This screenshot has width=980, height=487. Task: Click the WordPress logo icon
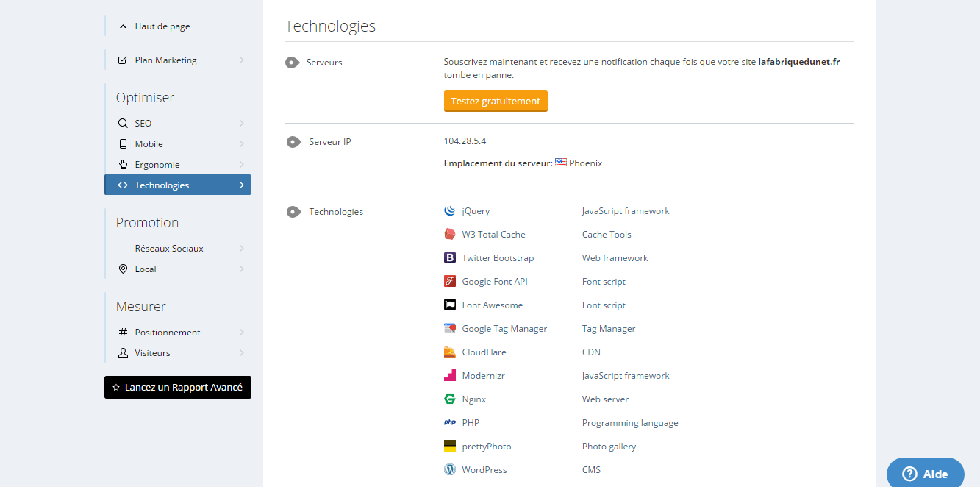click(450, 470)
